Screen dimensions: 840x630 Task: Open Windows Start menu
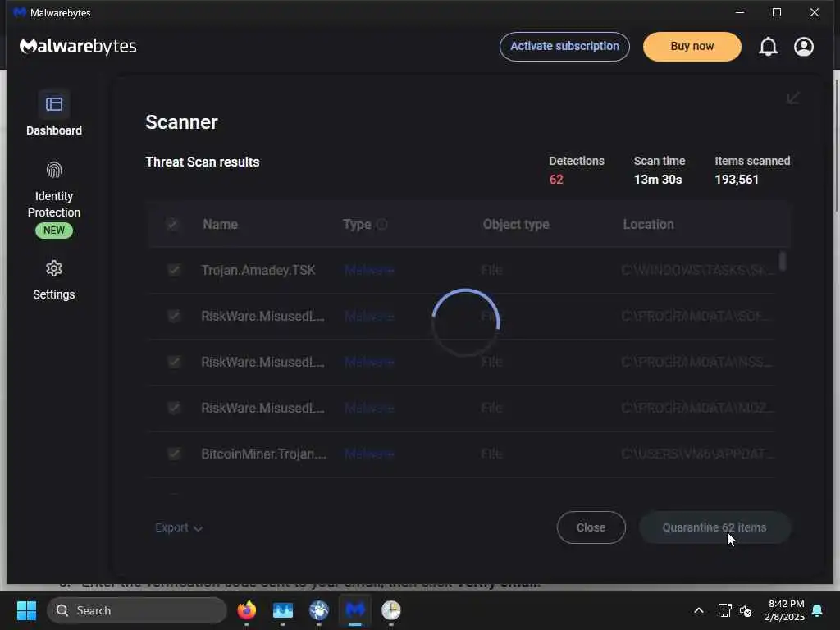26,610
